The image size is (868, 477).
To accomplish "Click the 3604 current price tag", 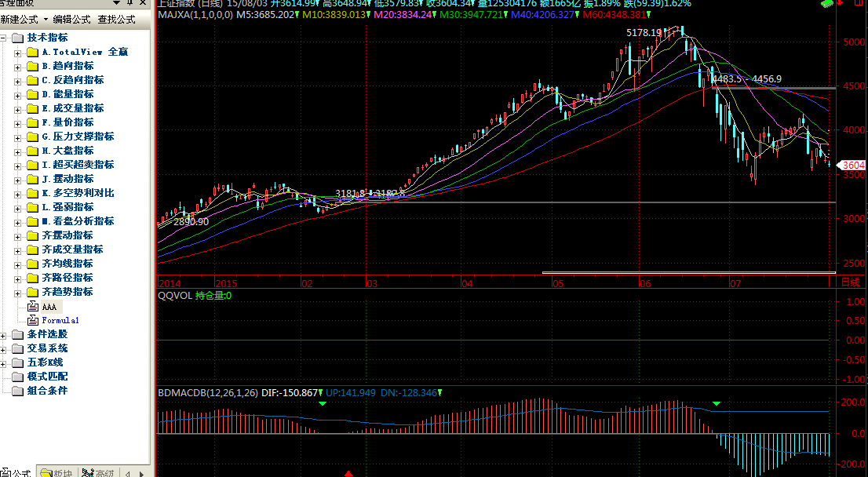I will point(852,166).
